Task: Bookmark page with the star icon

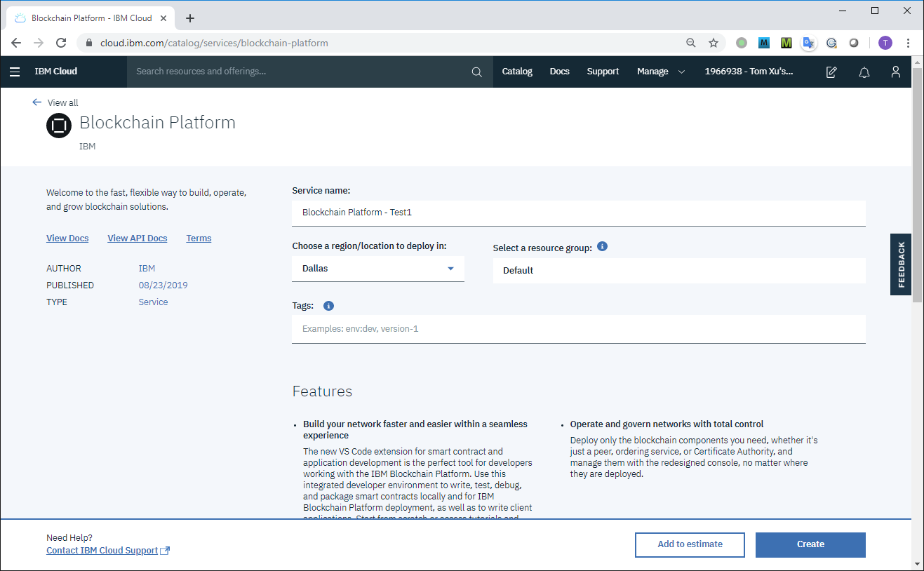Action: [714, 43]
